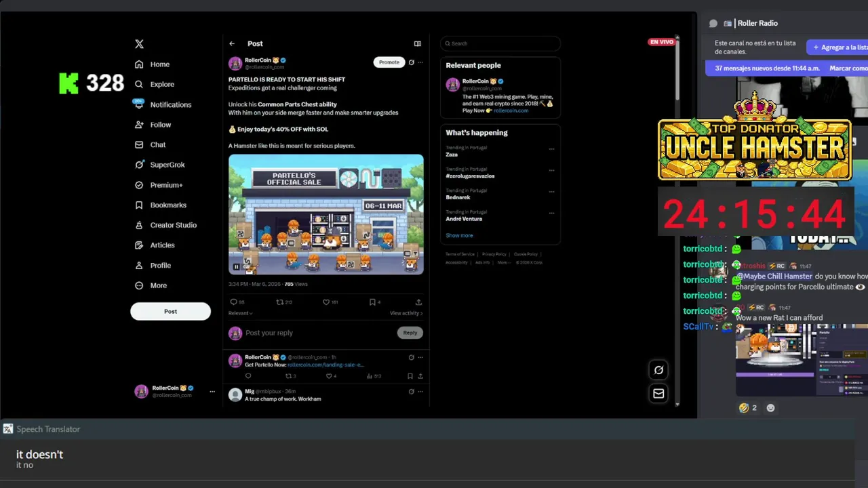Open more options on RollerCoin reply

point(420,357)
